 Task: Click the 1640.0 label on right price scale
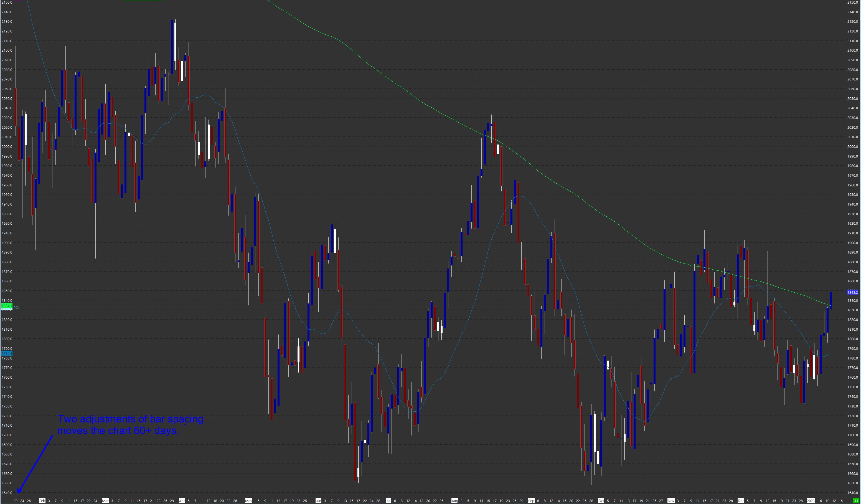(x=852, y=493)
